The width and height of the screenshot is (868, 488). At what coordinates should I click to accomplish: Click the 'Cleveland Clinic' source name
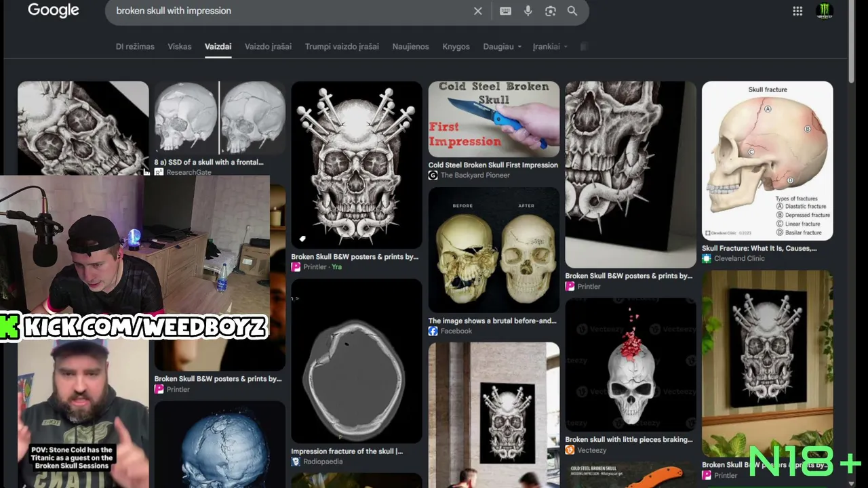739,258
